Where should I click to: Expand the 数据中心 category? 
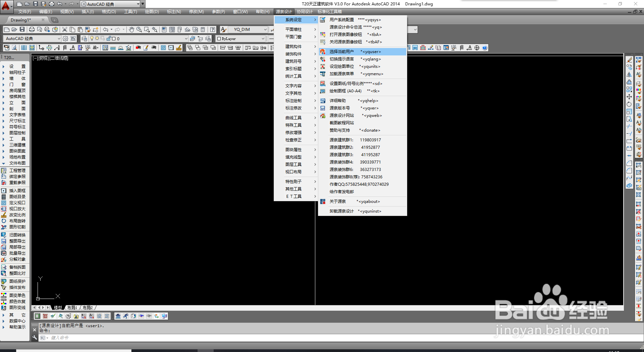[3, 321]
